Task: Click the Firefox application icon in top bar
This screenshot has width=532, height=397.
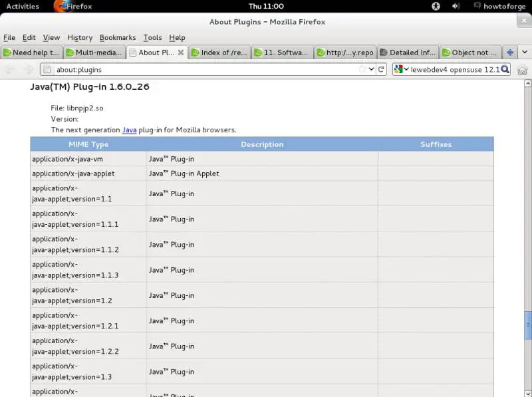Action: [61, 6]
